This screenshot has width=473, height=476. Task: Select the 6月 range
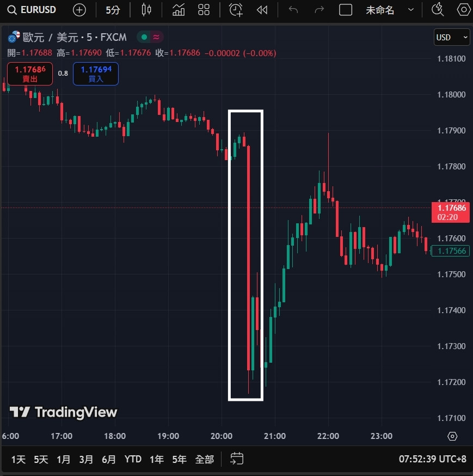point(109,459)
